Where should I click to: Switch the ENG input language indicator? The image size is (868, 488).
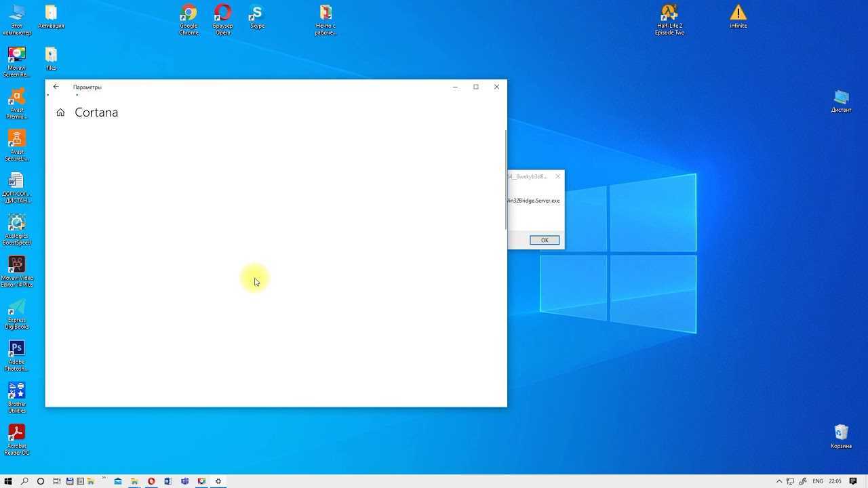coord(818,481)
